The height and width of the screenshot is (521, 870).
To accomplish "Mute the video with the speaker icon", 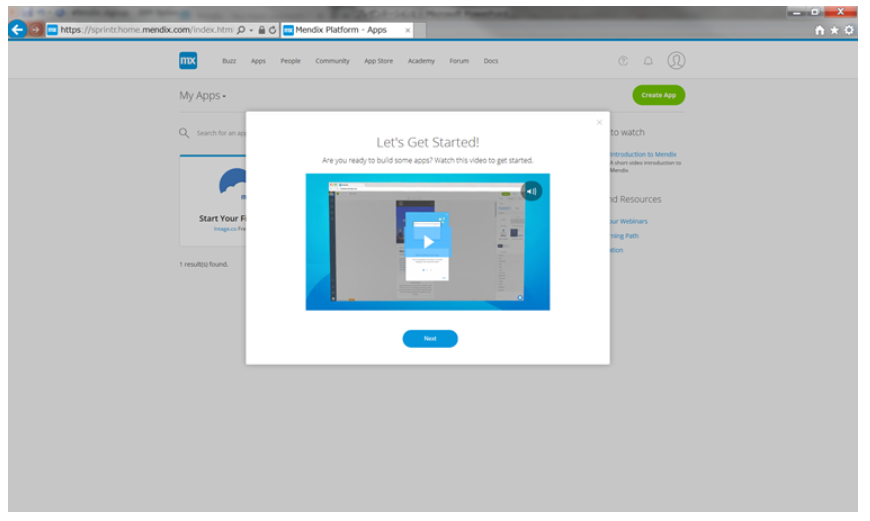I will click(532, 191).
